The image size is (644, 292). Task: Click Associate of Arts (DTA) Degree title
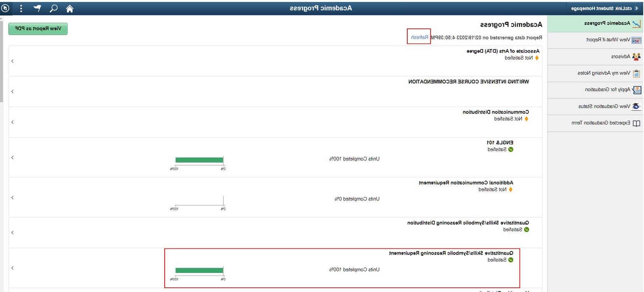point(503,51)
